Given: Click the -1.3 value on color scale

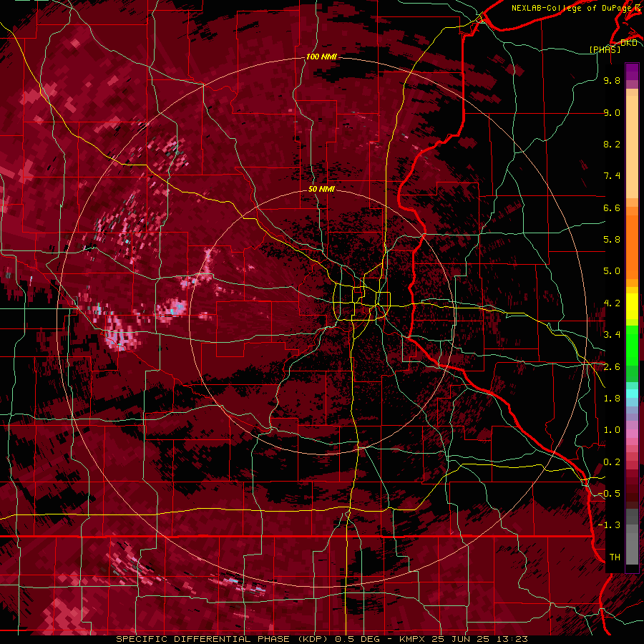Looking at the screenshot, I should (x=609, y=525).
